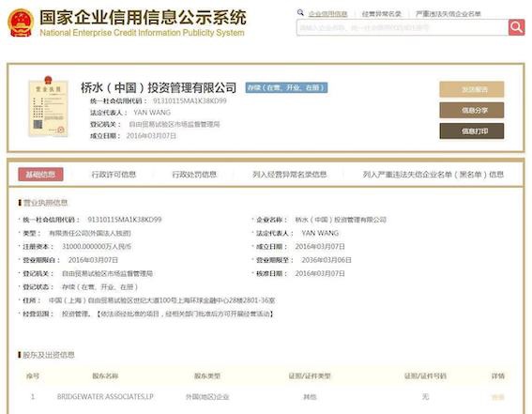Open the 行政许可信息 tab

tap(114, 175)
